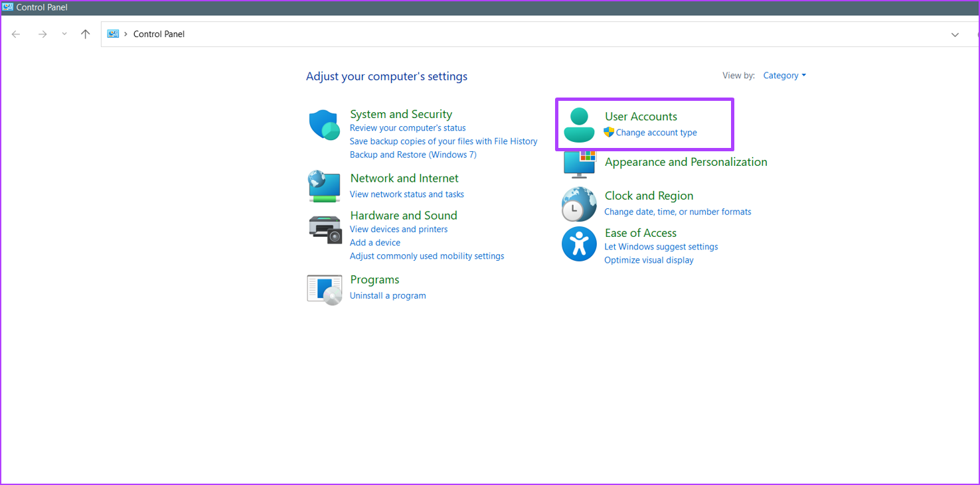Open Save backup copies with File History
Image resolution: width=980 pixels, height=485 pixels.
444,141
